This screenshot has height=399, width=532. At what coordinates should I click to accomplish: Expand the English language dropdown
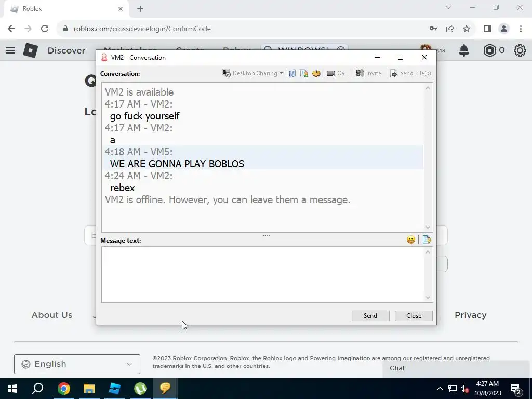pyautogui.click(x=77, y=364)
